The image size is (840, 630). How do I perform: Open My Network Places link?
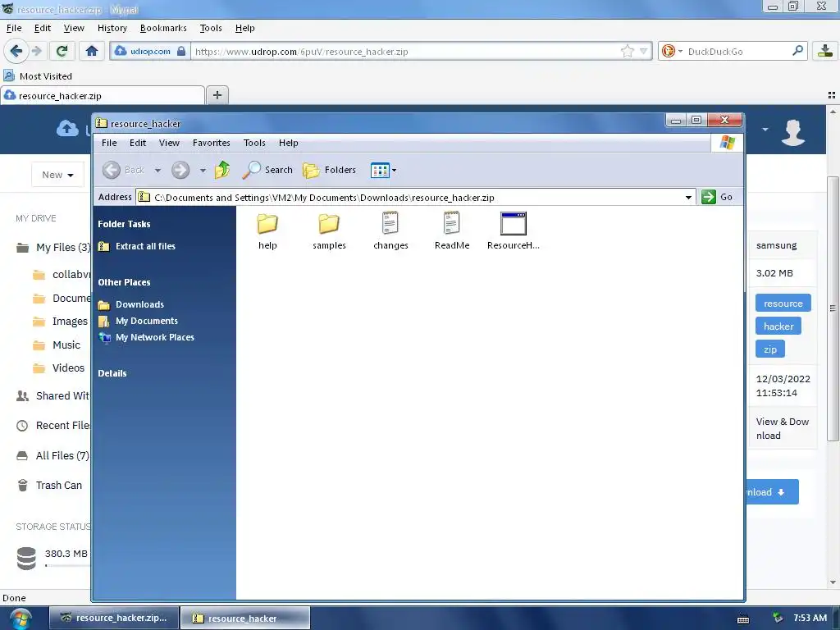pyautogui.click(x=146, y=337)
